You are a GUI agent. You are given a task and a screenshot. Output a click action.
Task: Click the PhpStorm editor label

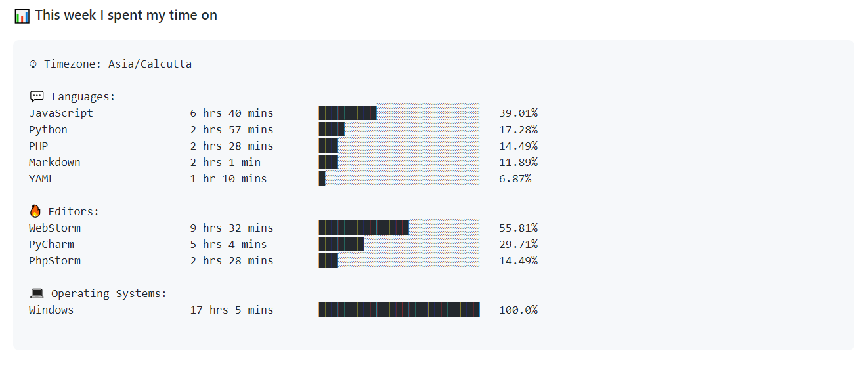coord(54,260)
